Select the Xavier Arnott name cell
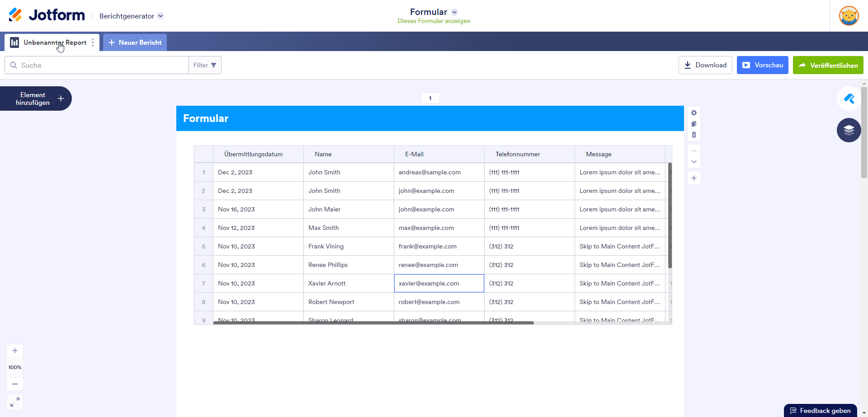Screen dimensions: 868x417 click(x=349, y=283)
